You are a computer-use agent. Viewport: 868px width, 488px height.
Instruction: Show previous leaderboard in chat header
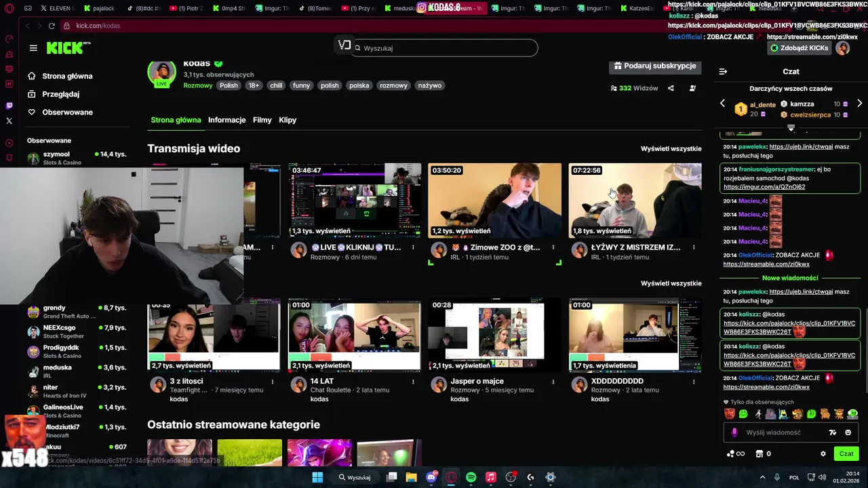(722, 104)
